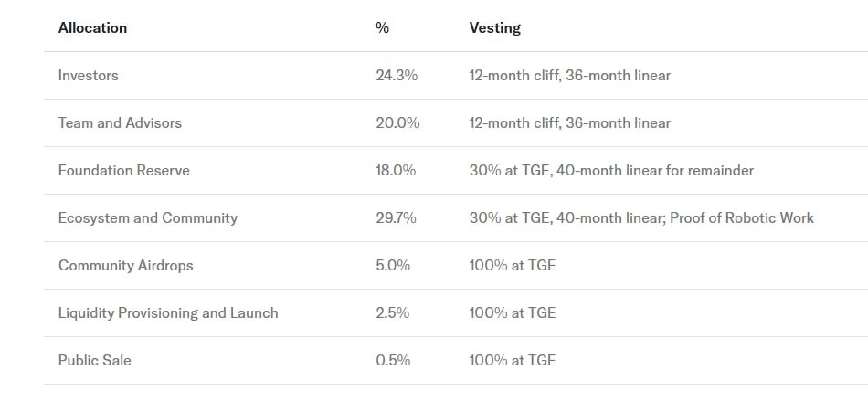Viewport: 868px width, 402px height.
Task: Select the Ecosystem and Community label
Action: point(147,217)
